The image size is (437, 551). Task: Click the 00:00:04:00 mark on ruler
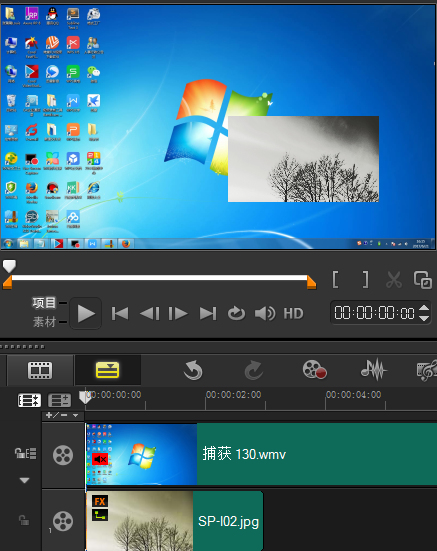coord(354,395)
